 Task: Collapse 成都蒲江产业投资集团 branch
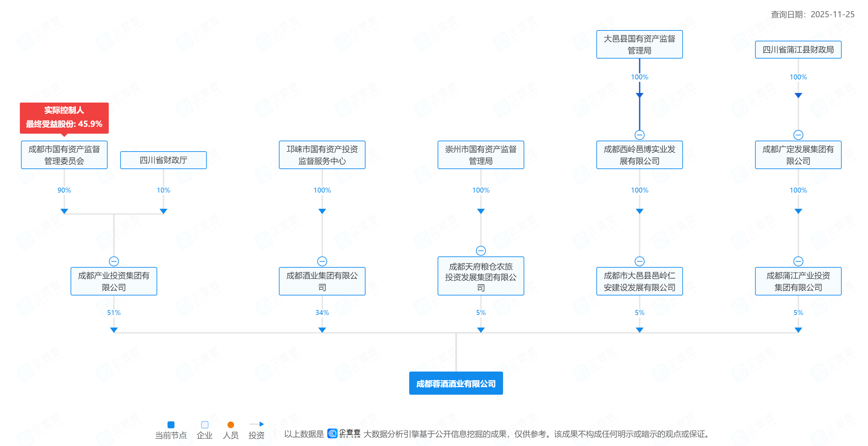pyautogui.click(x=798, y=261)
